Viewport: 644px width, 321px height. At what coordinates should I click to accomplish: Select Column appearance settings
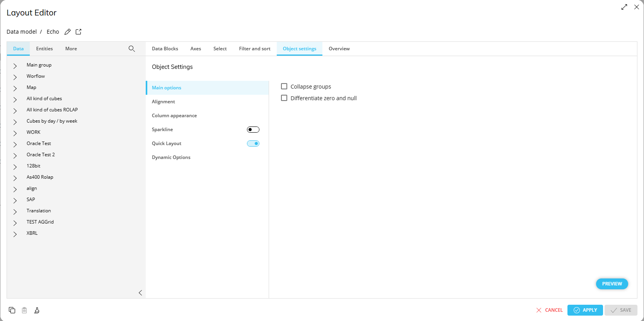coord(207,116)
